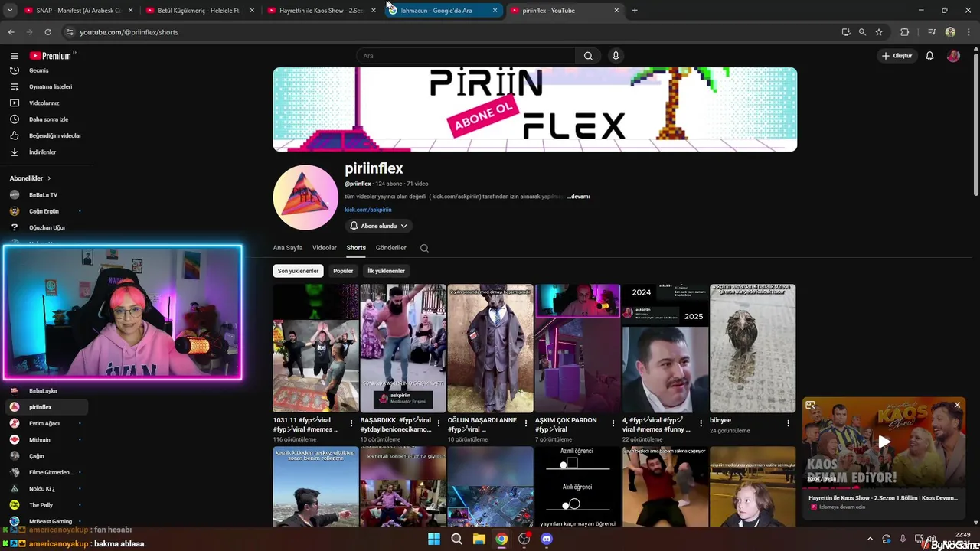Click the browser reload button
This screenshot has height=551, width=980.
(x=47, y=32)
